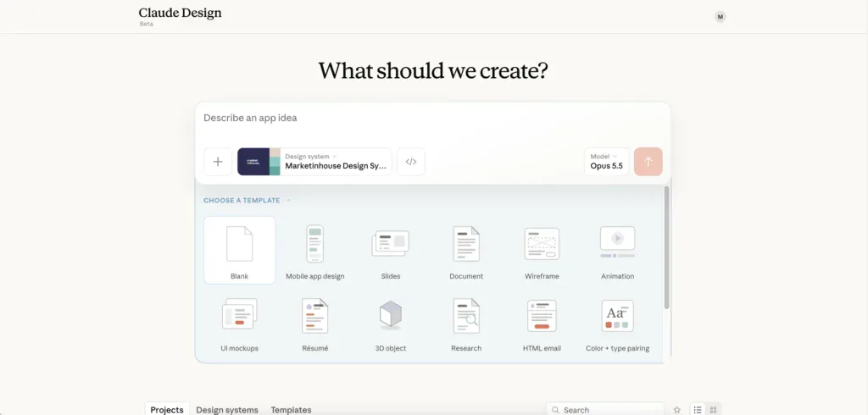This screenshot has height=415, width=868.
Task: Switch to list view
Action: point(698,410)
